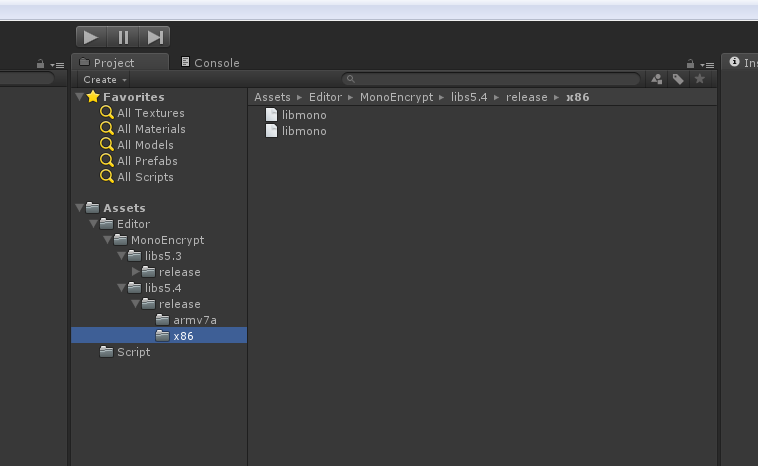The width and height of the screenshot is (758, 466).
Task: Open the left panel options menu
Action: [x=57, y=65]
